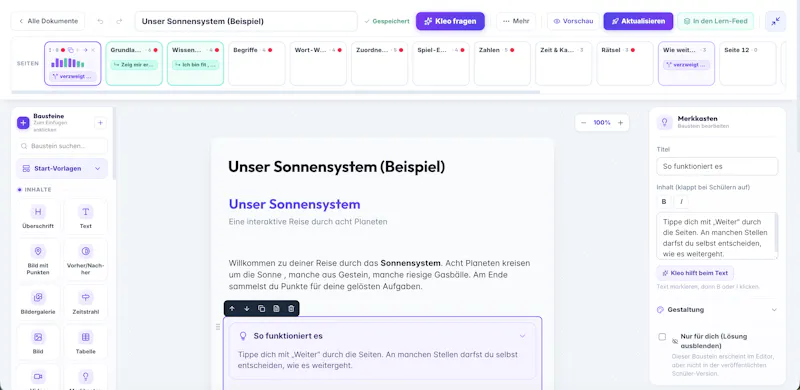The height and width of the screenshot is (390, 800).
Task: Duplicate the selected block
Action: click(x=261, y=308)
